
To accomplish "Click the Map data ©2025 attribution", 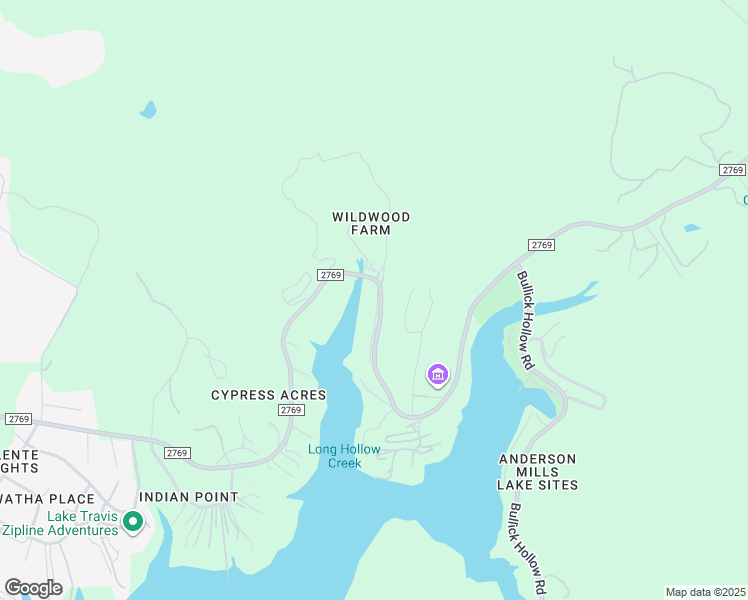I will (705, 592).
